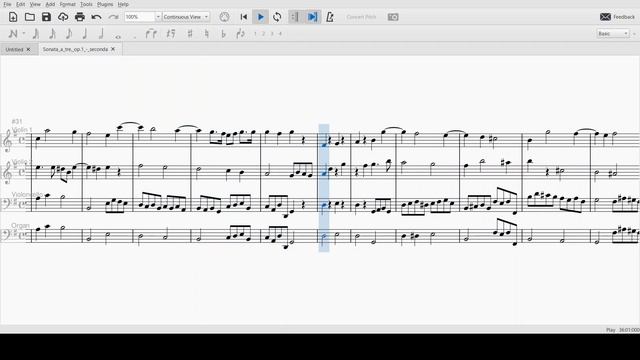
Task: Create a new score with toolbar icon
Action: point(13,17)
